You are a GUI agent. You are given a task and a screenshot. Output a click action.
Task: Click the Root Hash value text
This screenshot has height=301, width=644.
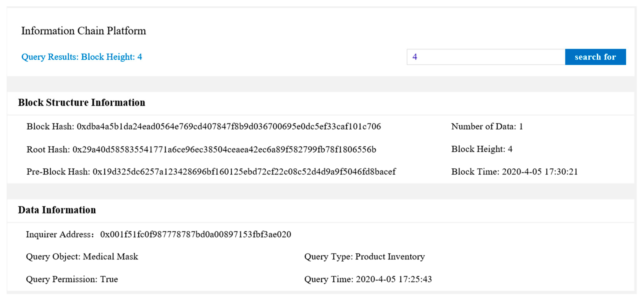(x=224, y=149)
